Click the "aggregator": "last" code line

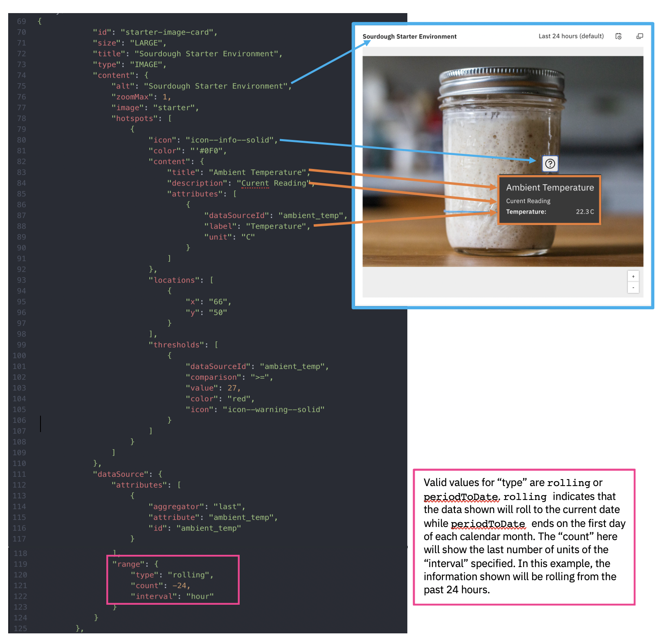click(197, 507)
